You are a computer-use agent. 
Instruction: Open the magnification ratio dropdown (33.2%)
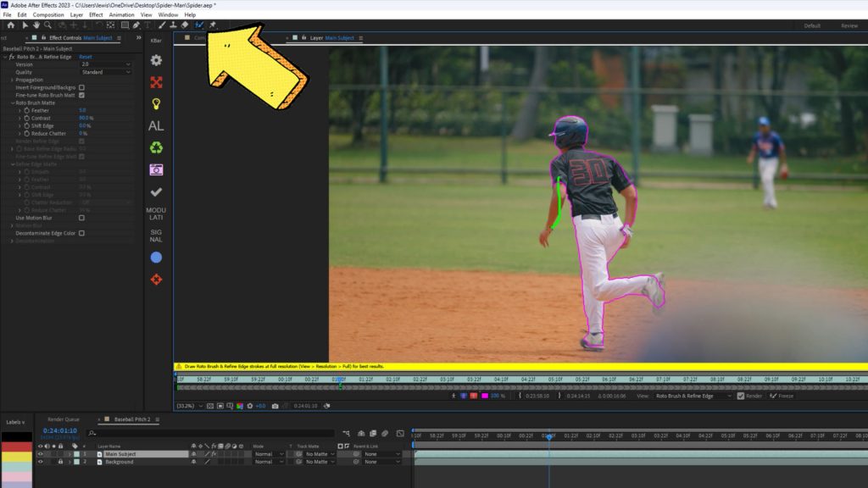(x=189, y=406)
